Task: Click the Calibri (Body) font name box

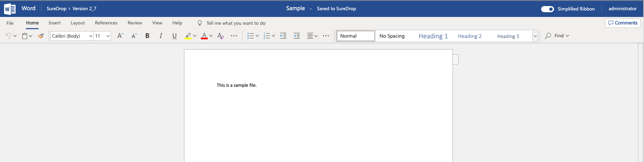Action: tap(69, 36)
